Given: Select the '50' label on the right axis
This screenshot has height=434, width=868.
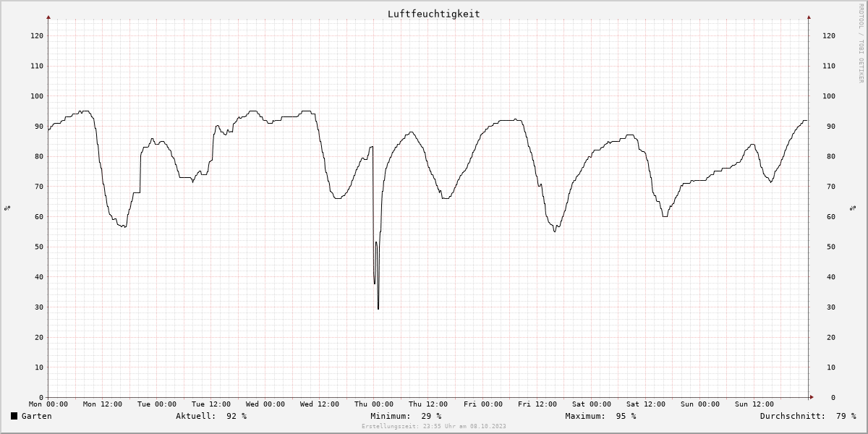Looking at the screenshot, I should point(831,247).
